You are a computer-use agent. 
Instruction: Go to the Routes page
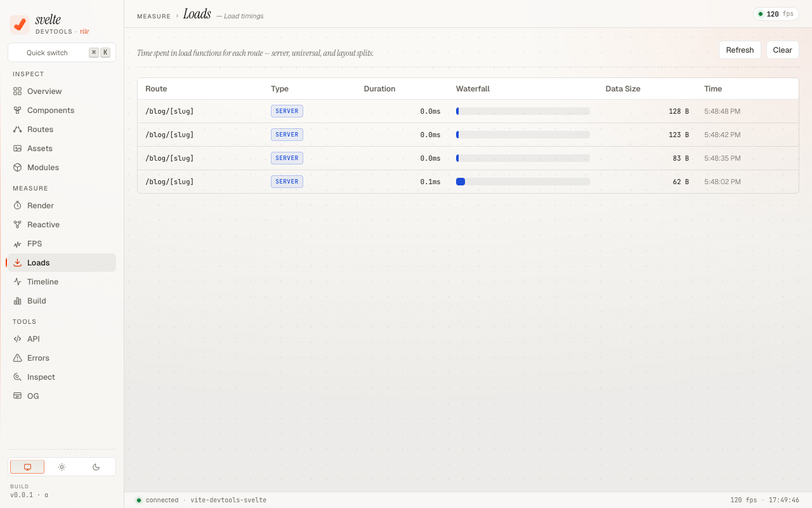pyautogui.click(x=62, y=130)
